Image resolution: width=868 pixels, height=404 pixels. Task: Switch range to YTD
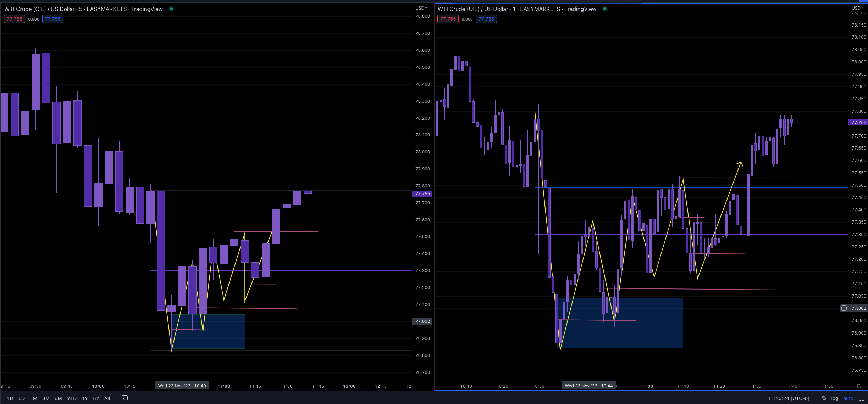tap(72, 398)
